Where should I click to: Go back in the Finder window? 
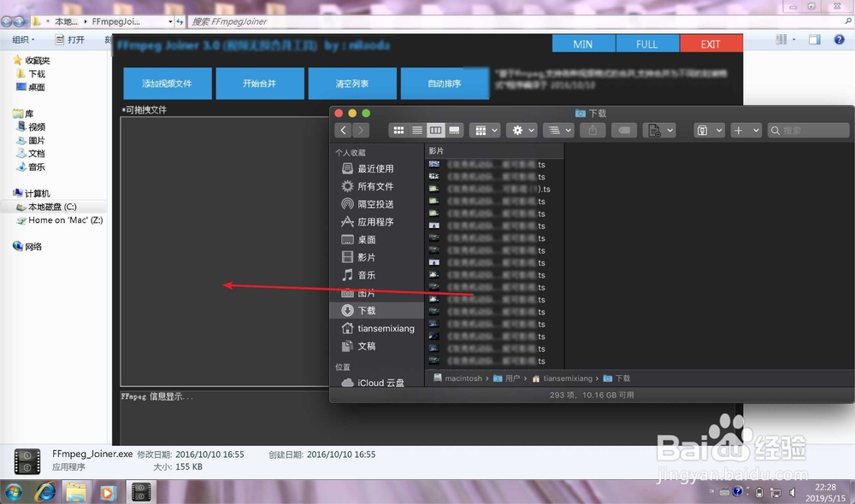pos(343,130)
